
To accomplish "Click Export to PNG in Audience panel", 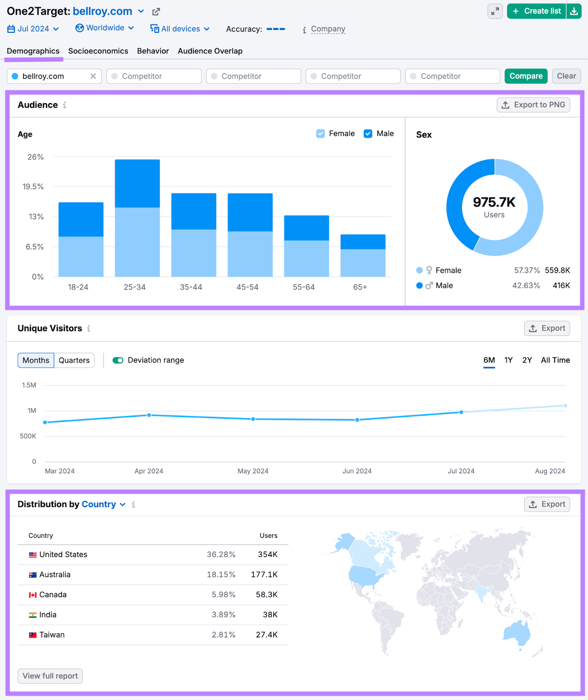I will [x=533, y=105].
